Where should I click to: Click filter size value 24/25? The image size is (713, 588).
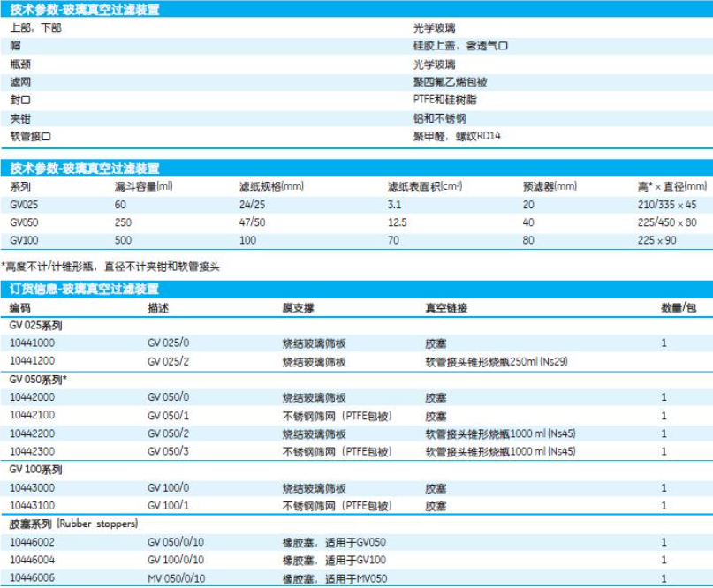253,205
